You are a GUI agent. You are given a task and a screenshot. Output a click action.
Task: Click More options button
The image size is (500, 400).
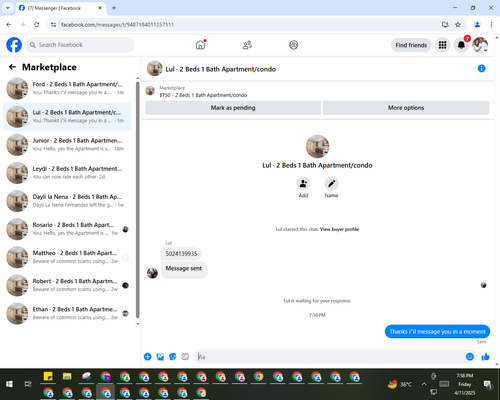pyautogui.click(x=406, y=108)
